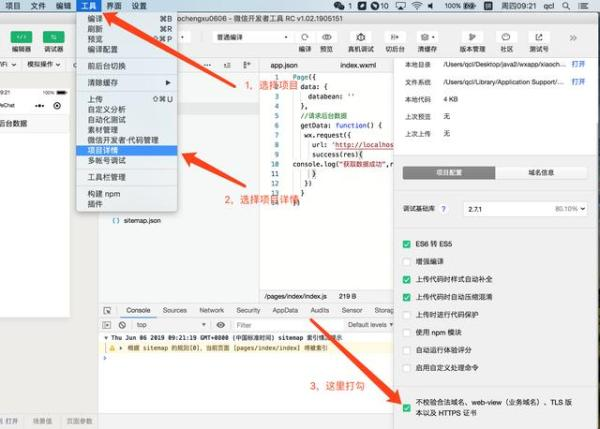
Task: Clear console with the block icon
Action: click(x=122, y=325)
